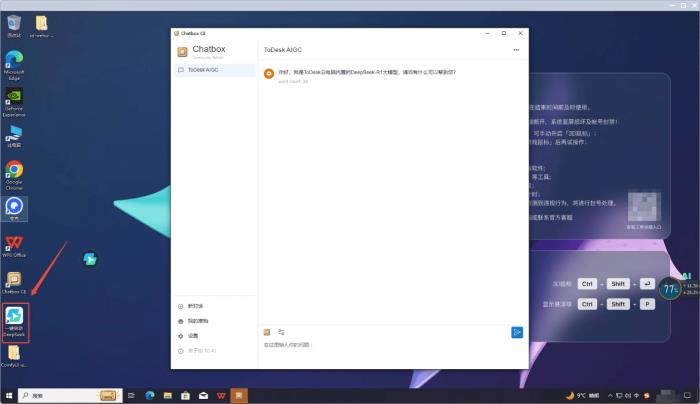Image resolution: width=700 pixels, height=404 pixels.
Task: Select the Google Chrome desktop shortcut
Action: [14, 175]
